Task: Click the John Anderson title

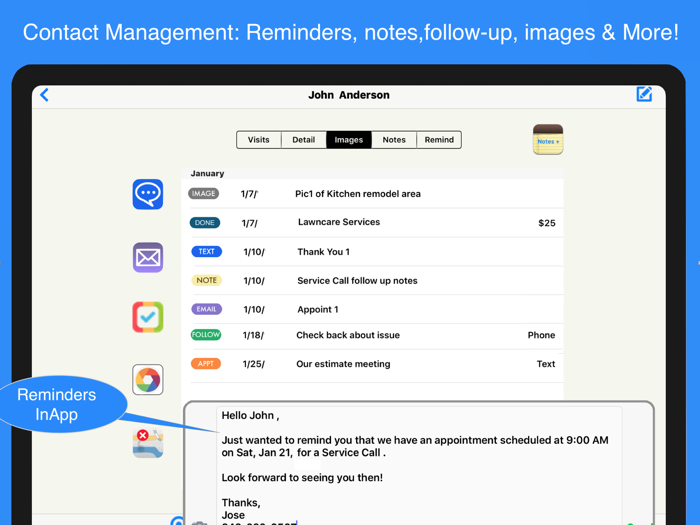Action: click(x=349, y=95)
